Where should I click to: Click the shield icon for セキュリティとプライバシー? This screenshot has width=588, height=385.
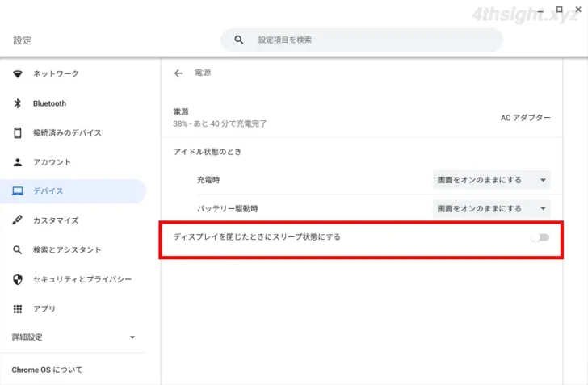tap(17, 279)
